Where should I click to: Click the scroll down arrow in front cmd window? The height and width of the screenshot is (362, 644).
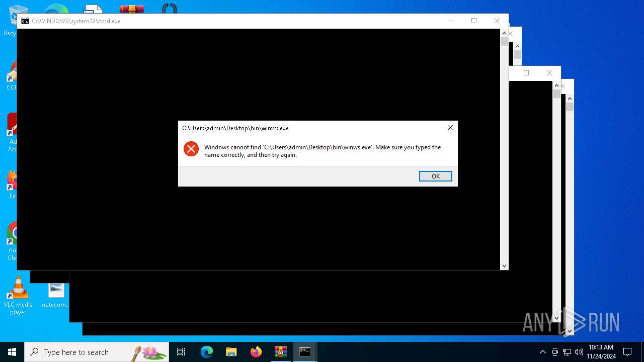[504, 265]
